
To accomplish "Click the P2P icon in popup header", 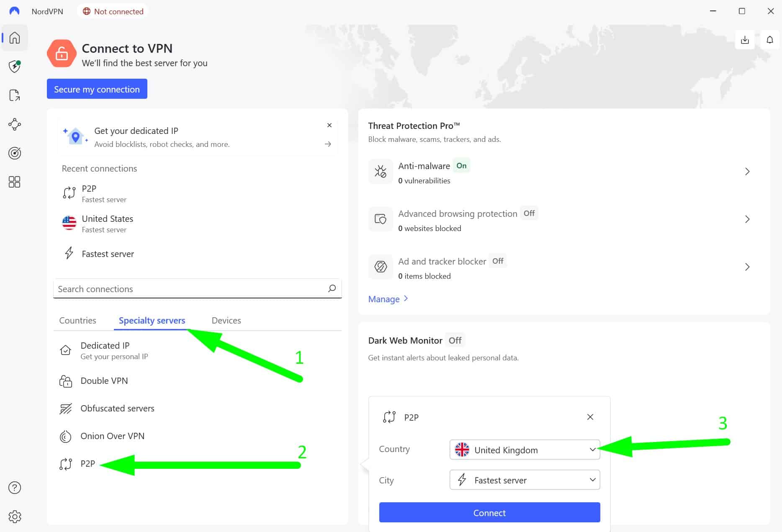I will (x=389, y=417).
